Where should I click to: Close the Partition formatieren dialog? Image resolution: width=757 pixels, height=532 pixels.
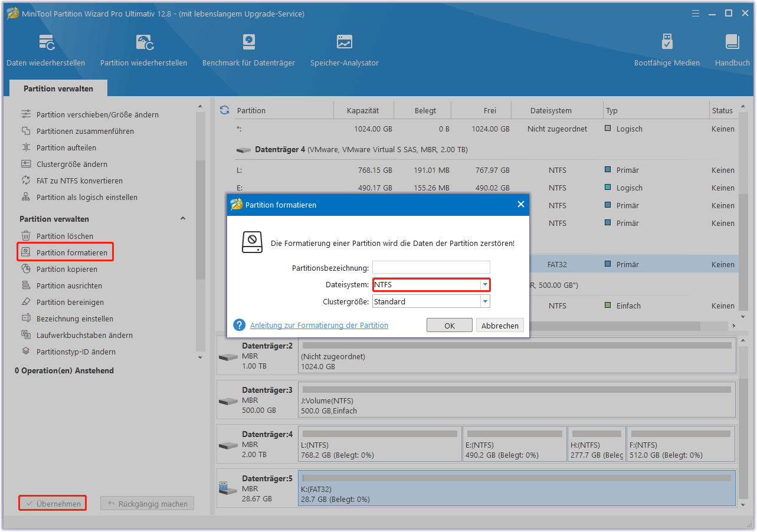pyautogui.click(x=520, y=205)
